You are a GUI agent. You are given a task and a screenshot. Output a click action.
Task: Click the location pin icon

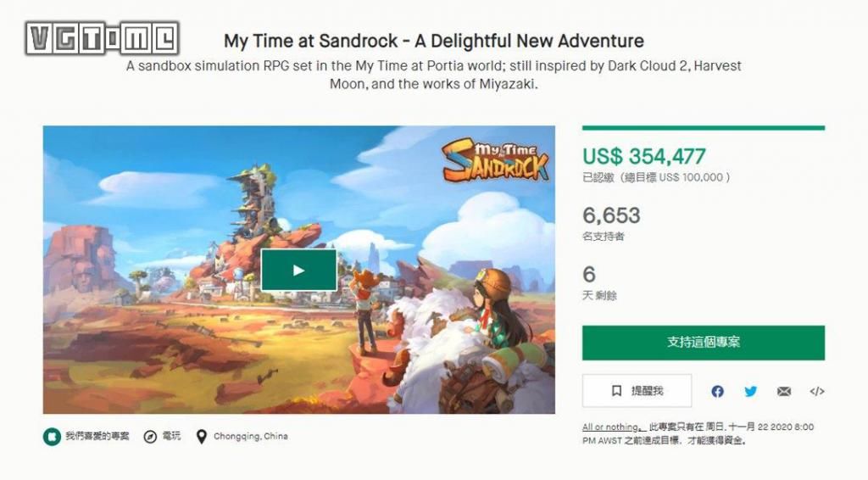tap(202, 437)
